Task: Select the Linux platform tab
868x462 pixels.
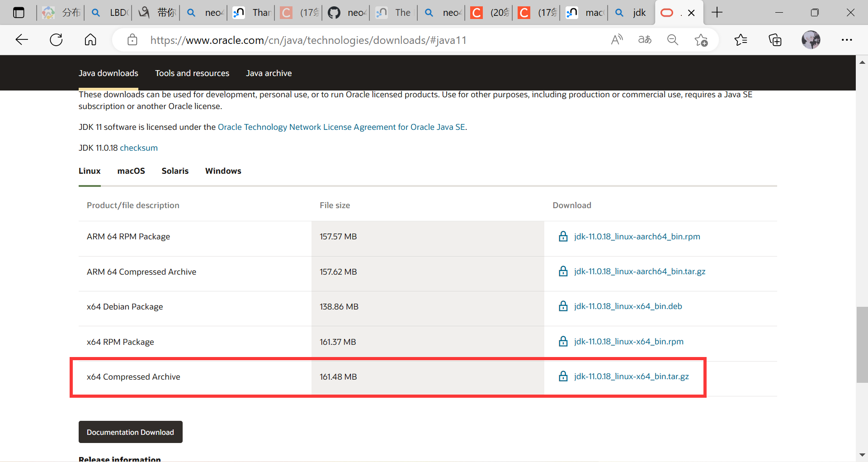Action: point(90,171)
